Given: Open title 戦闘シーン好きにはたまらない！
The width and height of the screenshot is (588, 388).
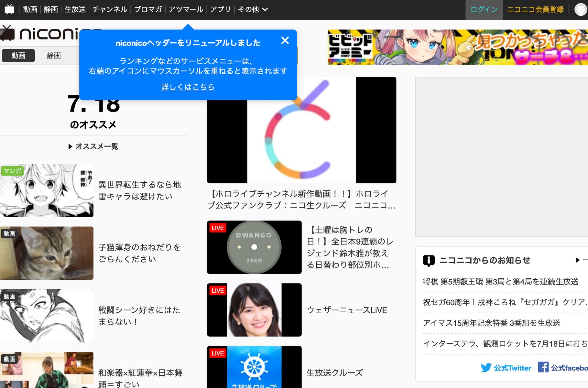Looking at the screenshot, I should coord(139,316).
